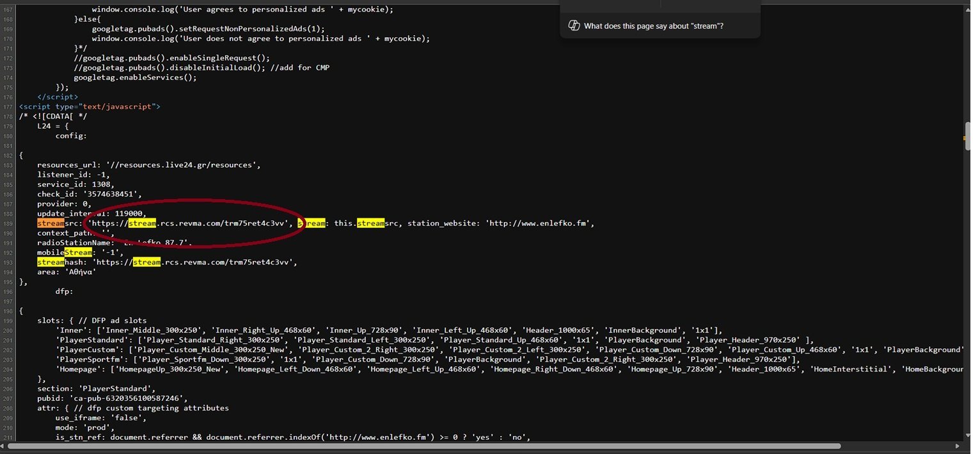Screen dimensions: 980x454
Task: Ask Copilot what the page says about "stream"
Action: [x=653, y=26]
